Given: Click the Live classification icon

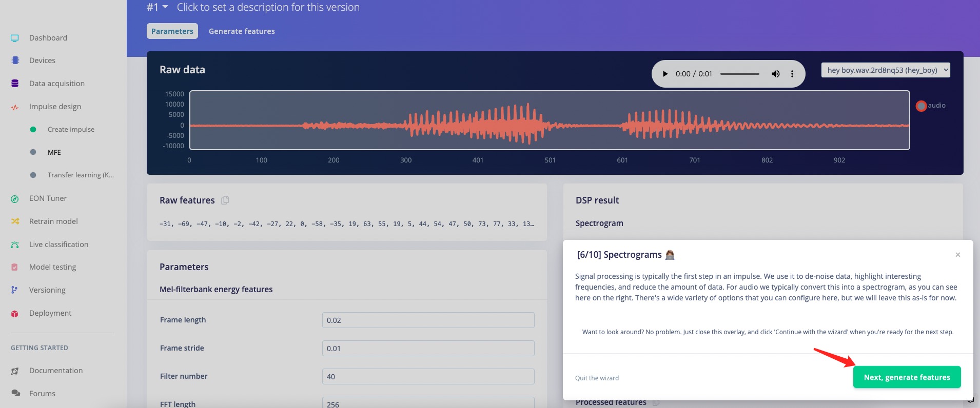Looking at the screenshot, I should click(x=15, y=244).
